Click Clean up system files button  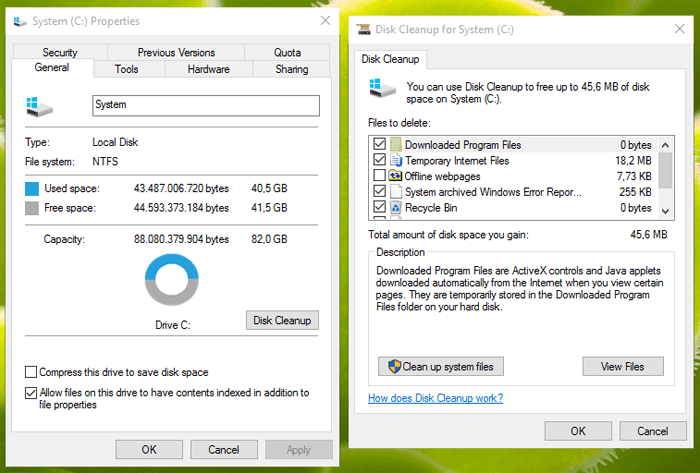click(x=441, y=366)
